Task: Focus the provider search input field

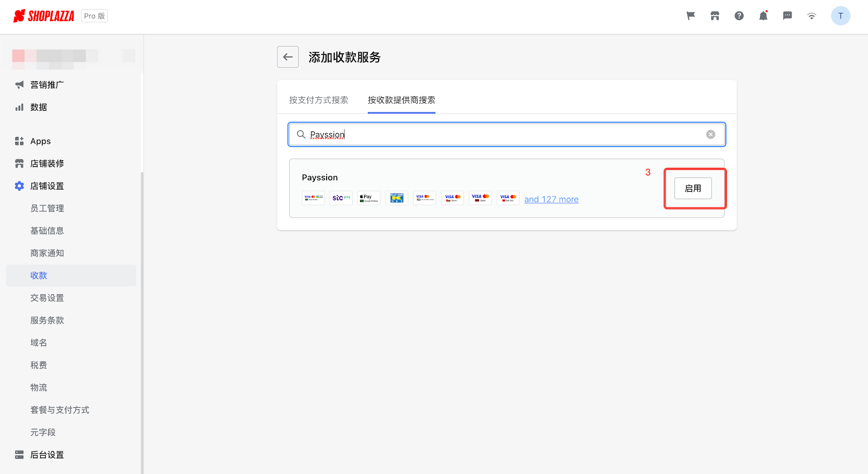Action: (x=507, y=135)
